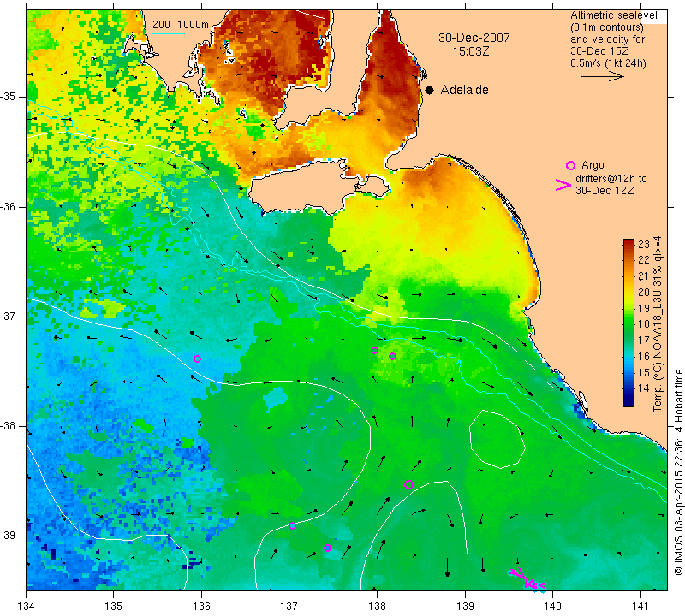The height and width of the screenshot is (616, 685).
Task: Click the 15:03Z time label
Action: [x=471, y=51]
